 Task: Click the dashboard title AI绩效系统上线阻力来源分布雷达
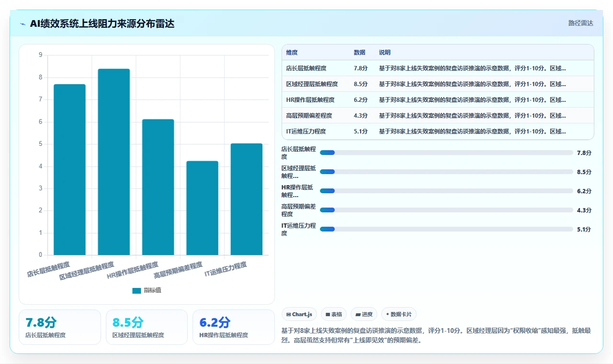pos(102,24)
